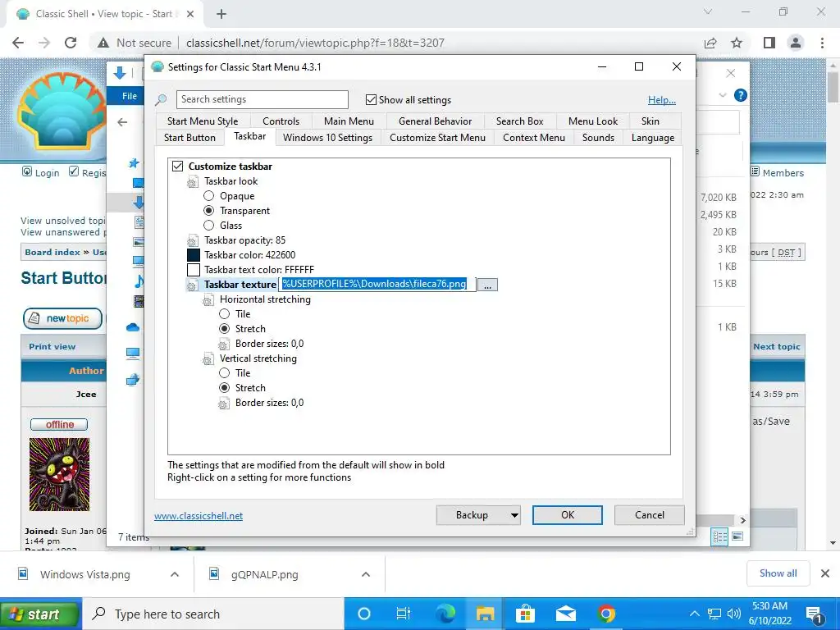840x630 pixels.
Task: Select Stretch under Vertical stretching
Action: [225, 388]
